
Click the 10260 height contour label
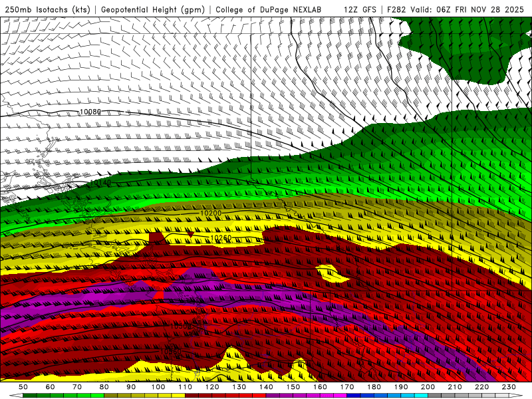221,238
